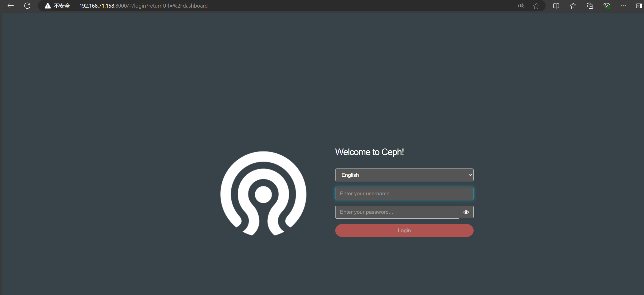Viewport: 644px width, 295px height.
Task: Open browser essentials heartbeat icon
Action: point(607,6)
